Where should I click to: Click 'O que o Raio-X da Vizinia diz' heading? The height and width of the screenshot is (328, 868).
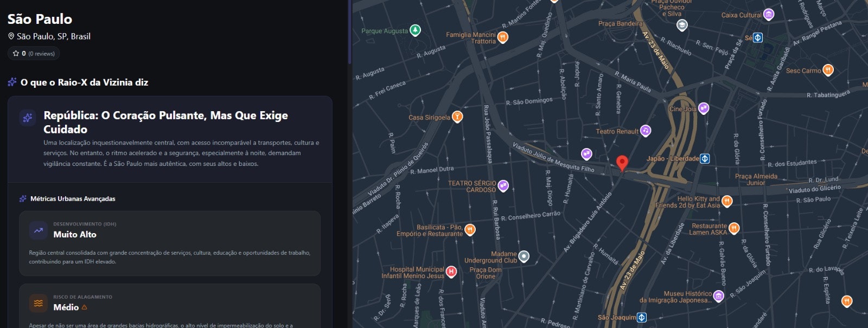click(84, 82)
